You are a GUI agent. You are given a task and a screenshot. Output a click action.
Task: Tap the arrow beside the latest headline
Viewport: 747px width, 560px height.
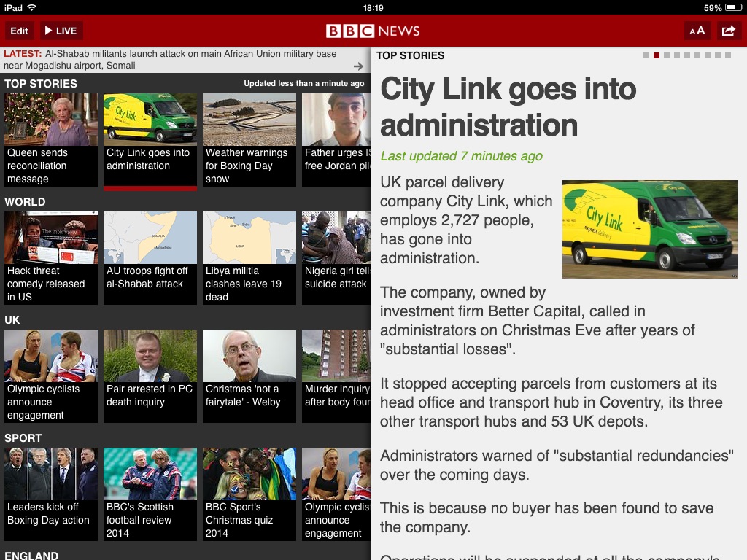coord(358,66)
